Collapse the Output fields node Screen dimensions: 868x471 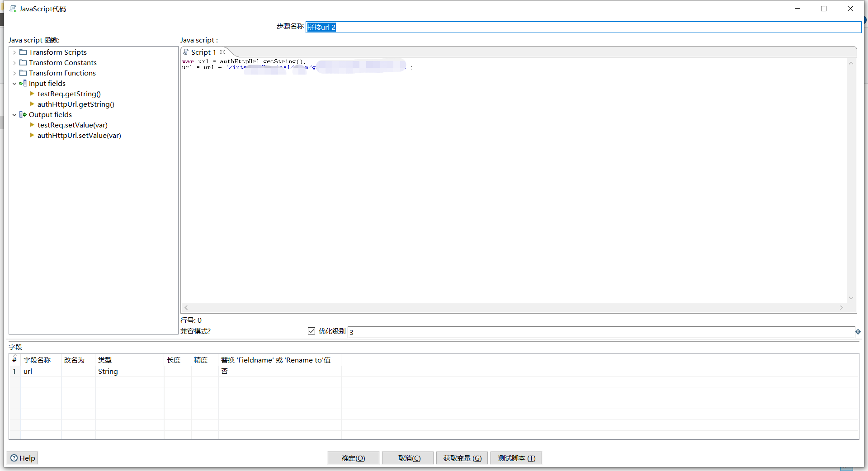point(14,114)
